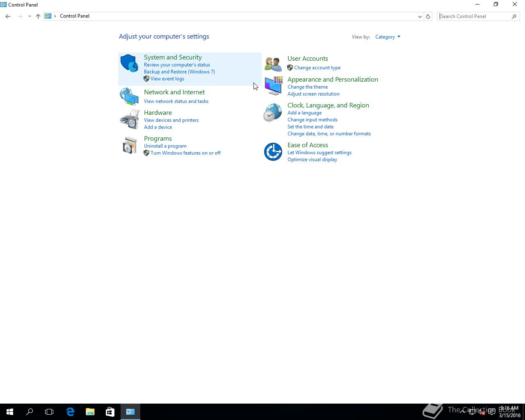Open the Clock, Language, and Region globe icon
Image resolution: width=525 pixels, height=420 pixels.
[x=273, y=112]
